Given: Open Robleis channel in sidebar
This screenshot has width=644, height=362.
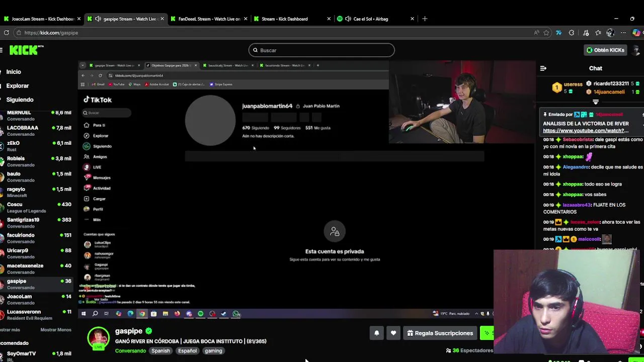Looking at the screenshot, I should [36, 161].
